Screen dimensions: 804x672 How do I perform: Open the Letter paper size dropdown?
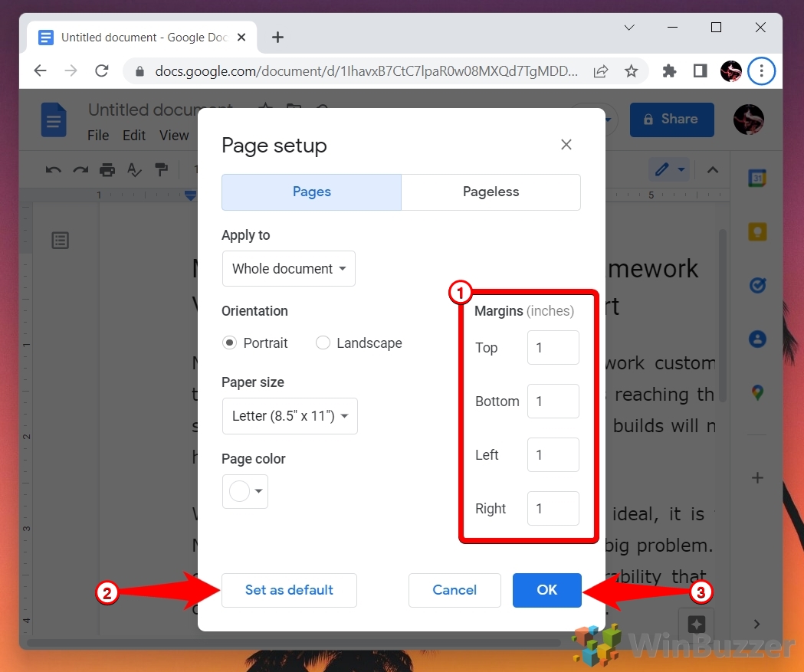point(290,416)
